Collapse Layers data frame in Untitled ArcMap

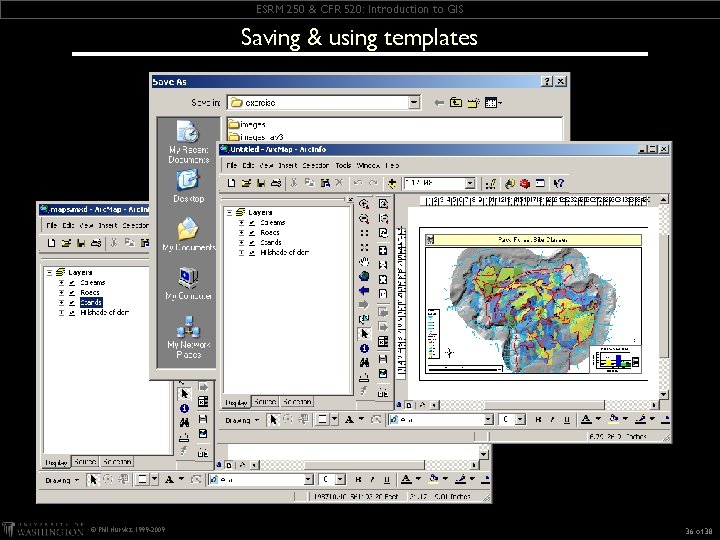(x=229, y=213)
